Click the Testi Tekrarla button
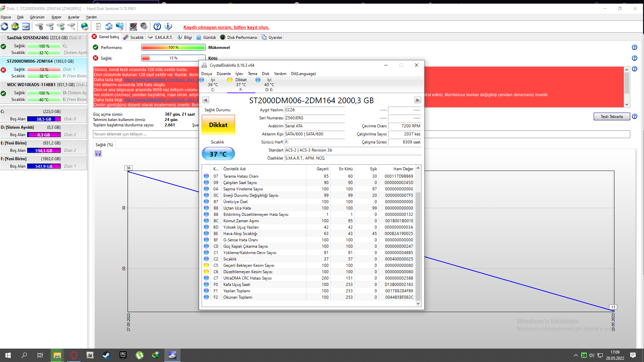Screen dimensions: 644x362 (611, 117)
